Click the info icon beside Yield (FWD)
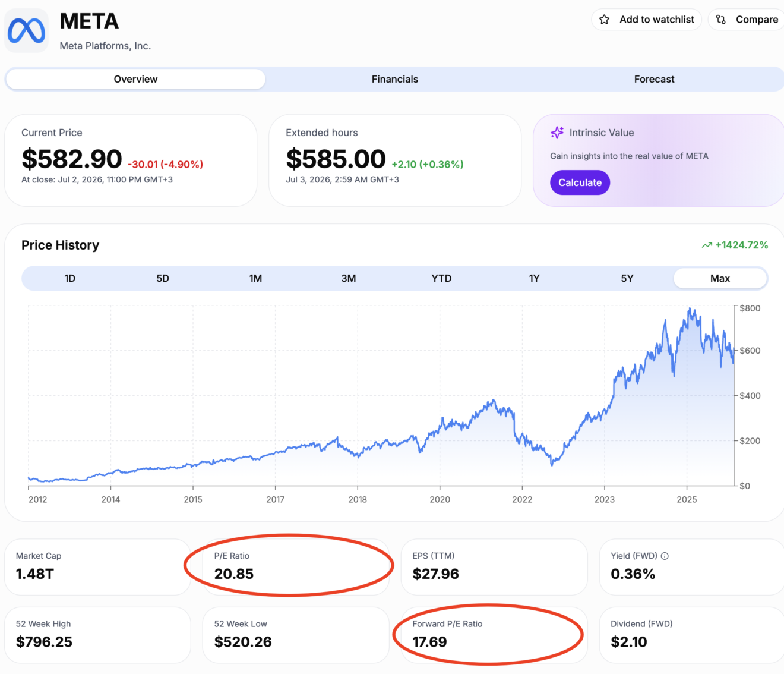This screenshot has height=674, width=784. pos(665,556)
